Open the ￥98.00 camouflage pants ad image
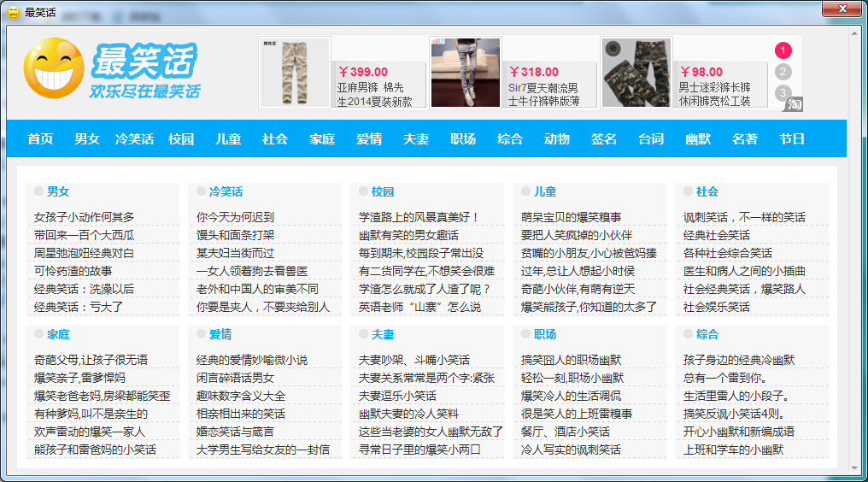868x482 pixels. tap(636, 73)
